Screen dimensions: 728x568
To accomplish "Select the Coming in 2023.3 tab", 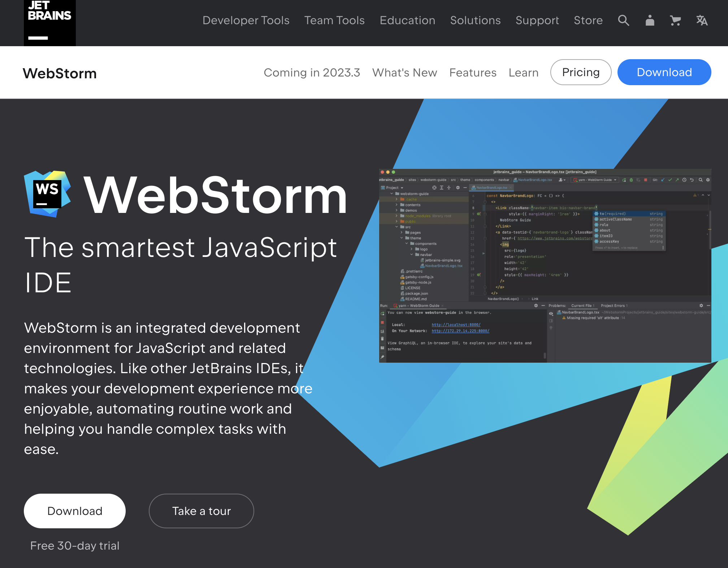I will tap(311, 72).
